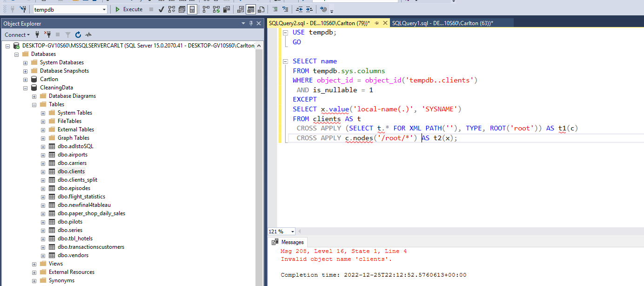Collapse the Tables folder

(x=34, y=104)
